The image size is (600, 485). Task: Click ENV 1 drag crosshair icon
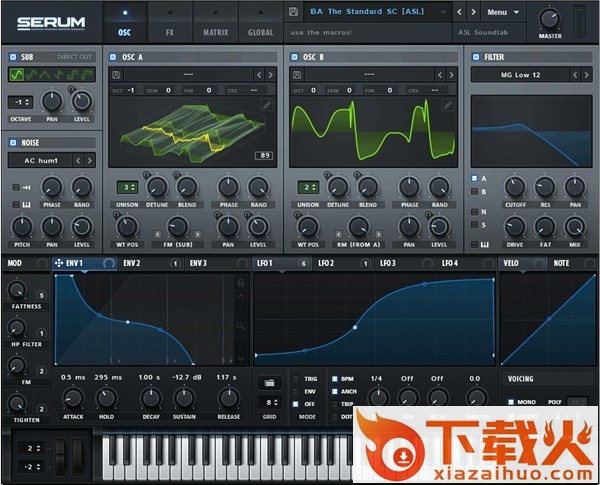pyautogui.click(x=59, y=263)
